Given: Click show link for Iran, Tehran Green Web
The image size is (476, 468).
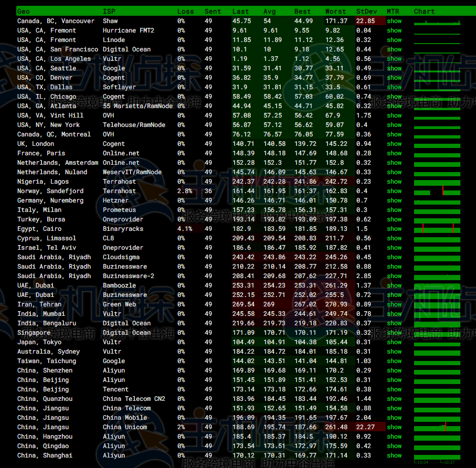Looking at the screenshot, I should pos(394,304).
